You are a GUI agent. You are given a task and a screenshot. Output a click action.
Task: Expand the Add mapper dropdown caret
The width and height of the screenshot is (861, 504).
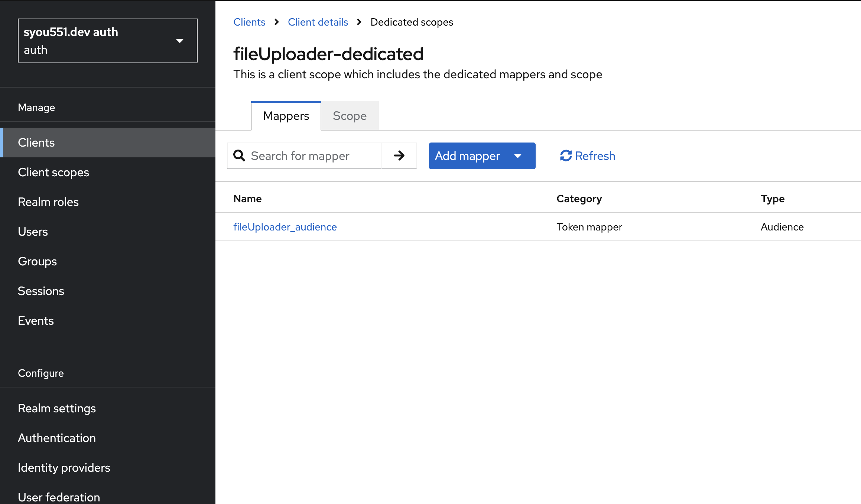[519, 156]
